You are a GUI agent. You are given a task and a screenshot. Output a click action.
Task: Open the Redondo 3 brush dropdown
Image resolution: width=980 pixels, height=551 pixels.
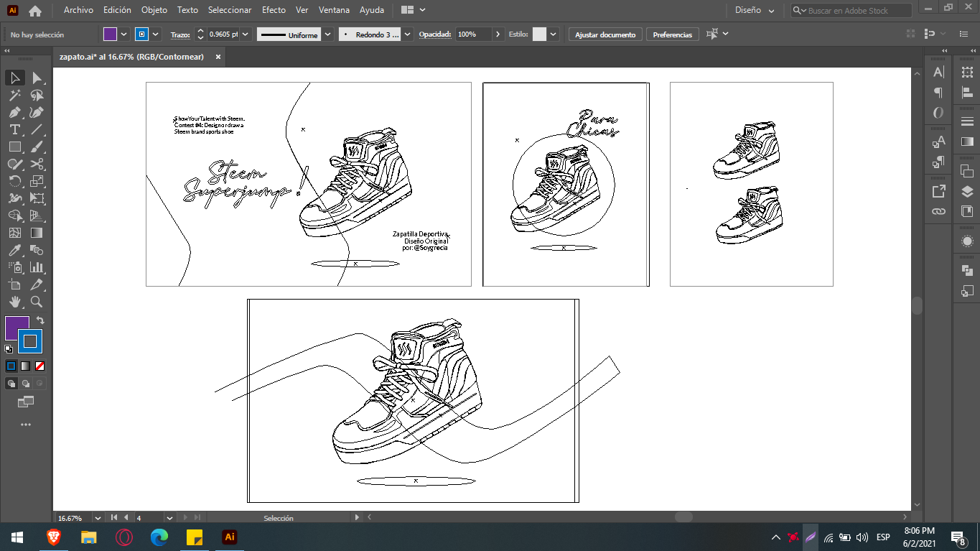click(408, 34)
